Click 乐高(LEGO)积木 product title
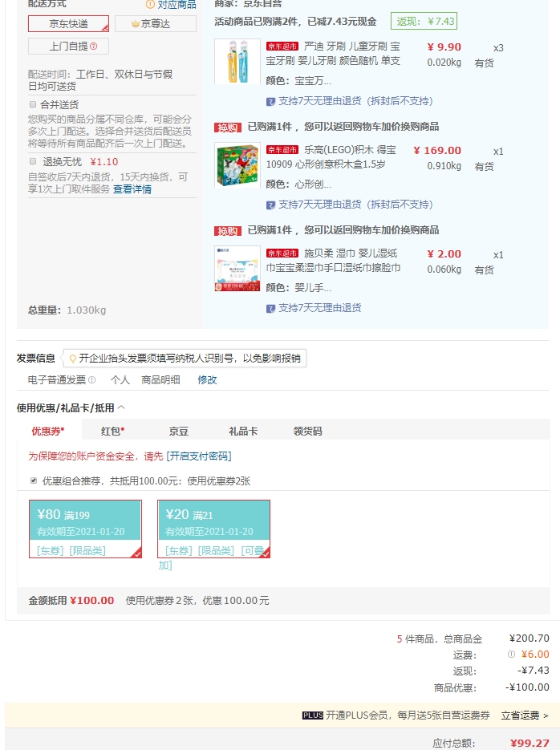560x750 pixels. [x=331, y=157]
